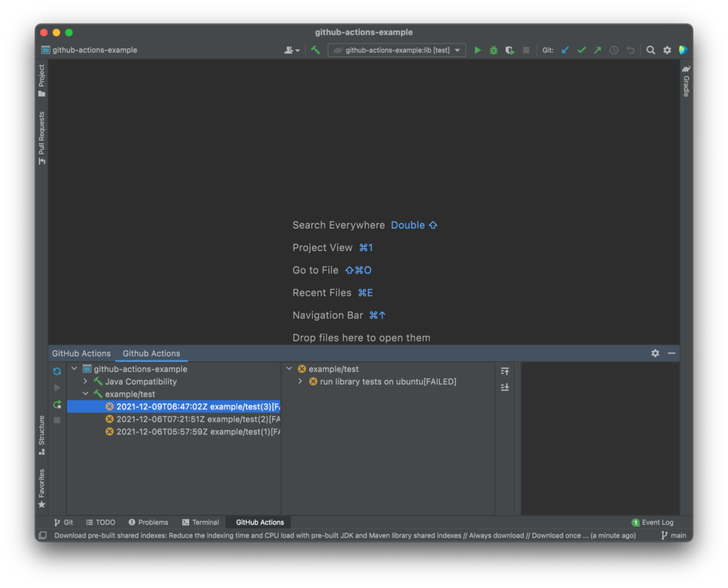Click the colorful JetBrains Space icon
Image resolution: width=728 pixels, height=588 pixels.
pyautogui.click(x=683, y=50)
